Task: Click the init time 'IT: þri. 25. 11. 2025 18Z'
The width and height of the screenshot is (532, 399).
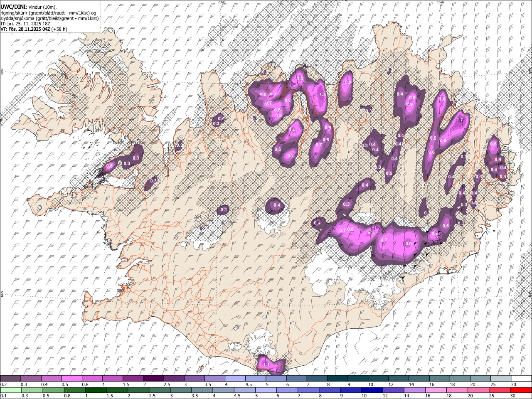Action: point(25,24)
